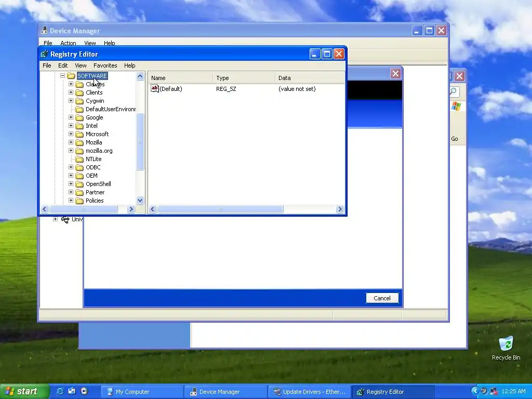
Task: Open Device Manager Action menu
Action: [68, 43]
